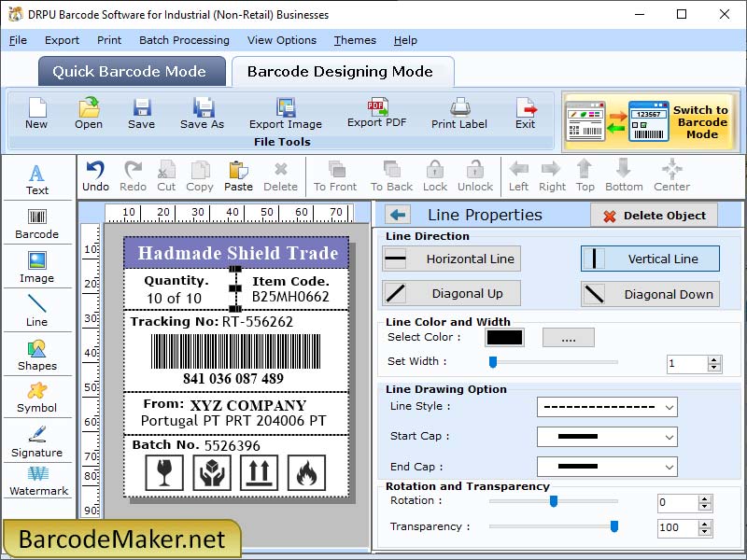This screenshot has height=560, width=747.
Task: Open the Batch Processing menu
Action: click(x=184, y=40)
